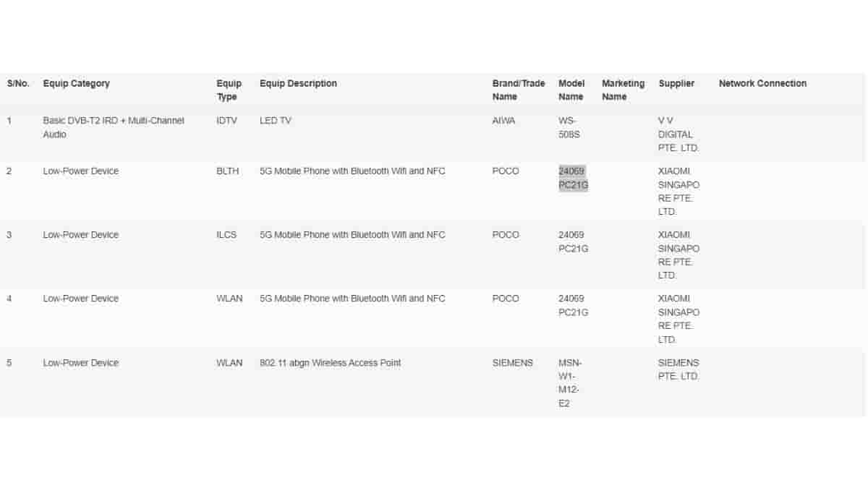The width and height of the screenshot is (868, 488).
Task: Click the Equip Description column header
Action: tap(298, 84)
